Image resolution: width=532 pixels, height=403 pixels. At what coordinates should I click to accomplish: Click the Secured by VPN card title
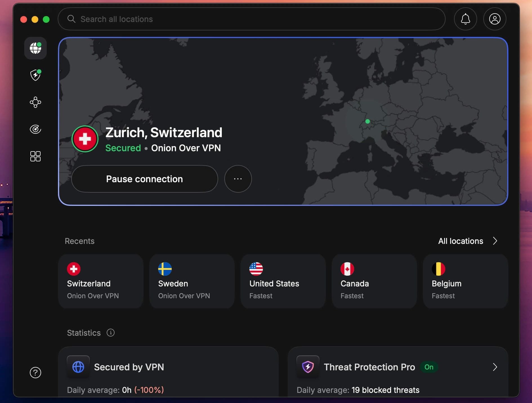129,367
